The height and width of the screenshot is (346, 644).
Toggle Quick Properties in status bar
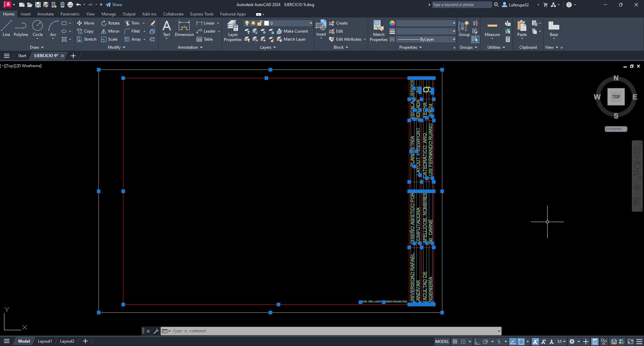(595, 342)
